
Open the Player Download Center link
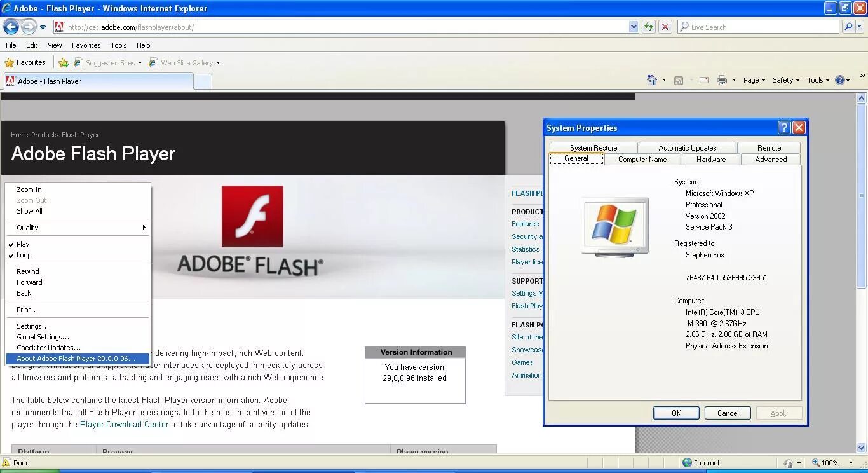click(124, 425)
